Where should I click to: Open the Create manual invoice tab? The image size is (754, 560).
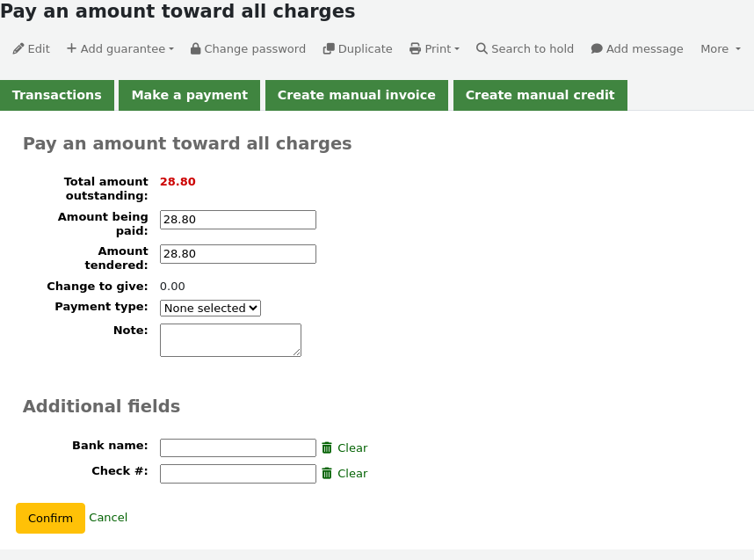click(x=356, y=95)
